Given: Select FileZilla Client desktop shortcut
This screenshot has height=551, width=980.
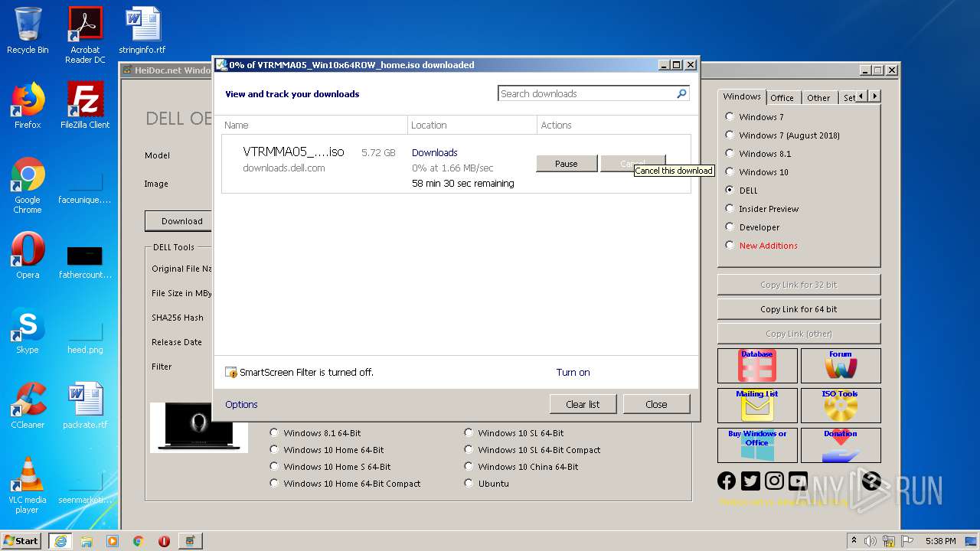Looking at the screenshot, I should point(85,106).
